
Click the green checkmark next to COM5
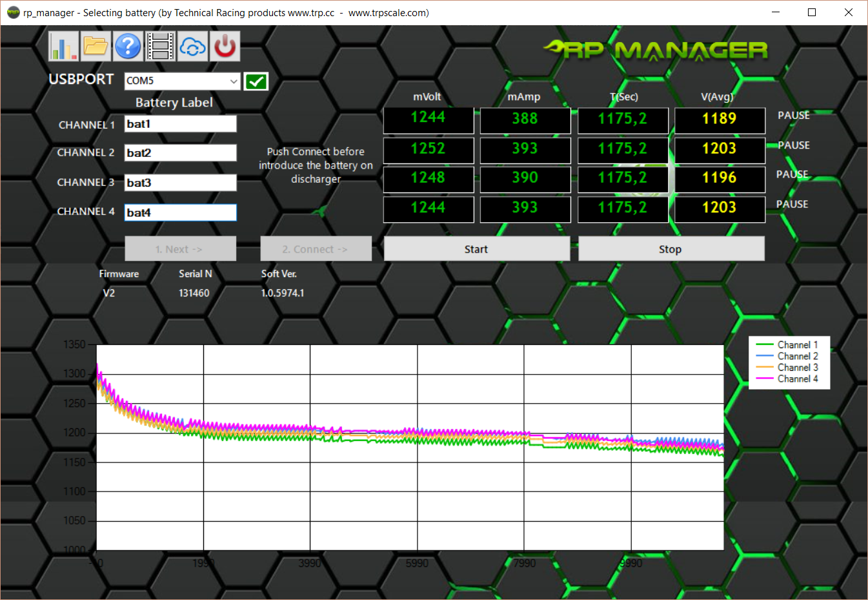pos(256,81)
